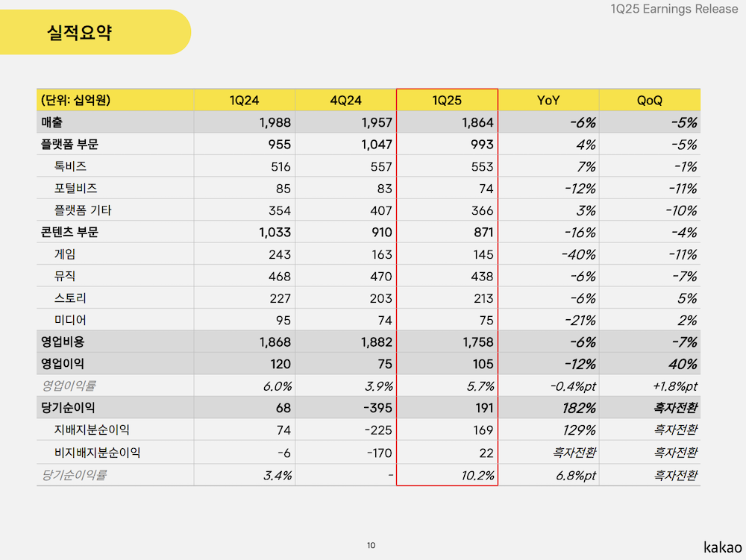Click the 5.7% operating margin value
This screenshot has width=746, height=560.
point(480,386)
